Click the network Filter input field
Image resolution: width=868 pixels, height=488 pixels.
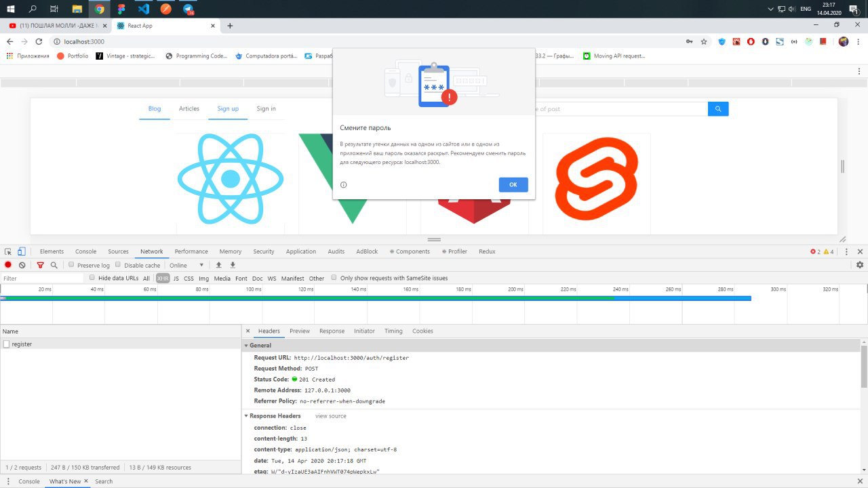(42, 278)
